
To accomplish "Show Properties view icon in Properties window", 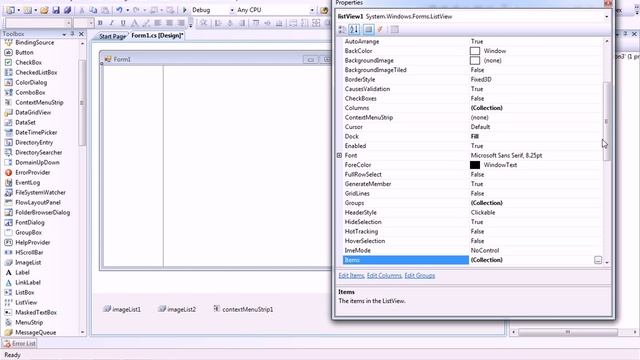I will [368, 29].
